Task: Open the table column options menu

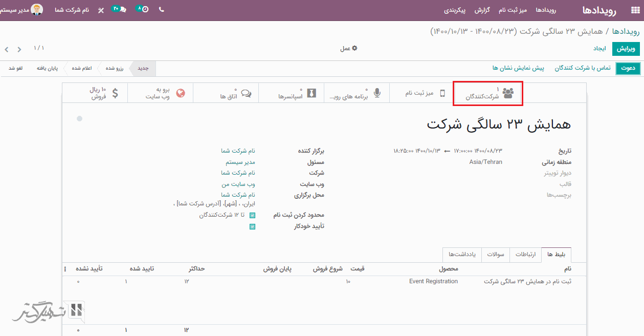Action: click(65, 269)
